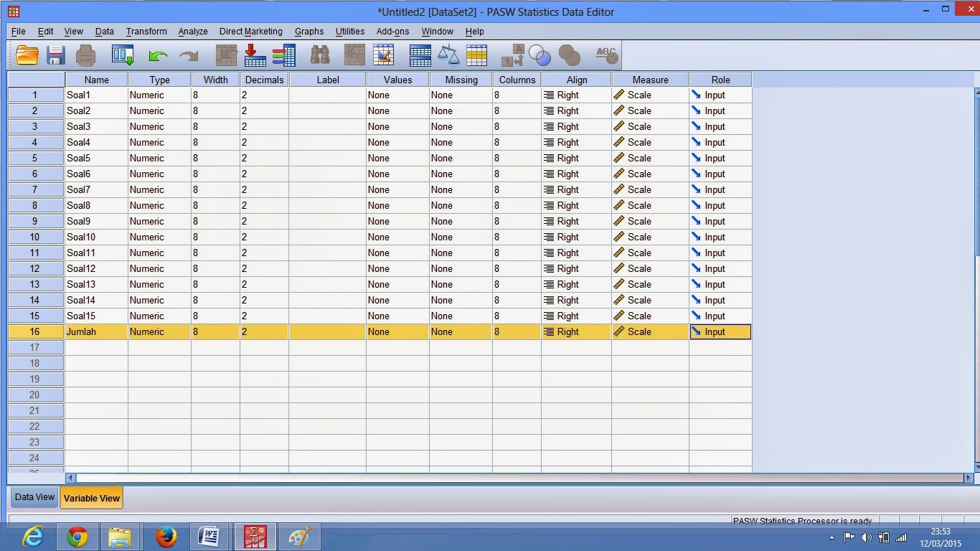Screen dimensions: 980x551
Task: Open Google Chrome from the taskbar
Action: tap(77, 537)
